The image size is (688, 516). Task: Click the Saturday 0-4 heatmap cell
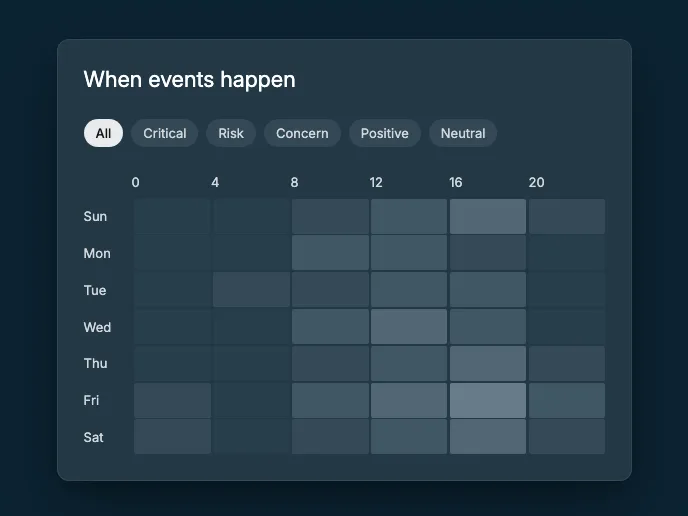pyautogui.click(x=172, y=437)
